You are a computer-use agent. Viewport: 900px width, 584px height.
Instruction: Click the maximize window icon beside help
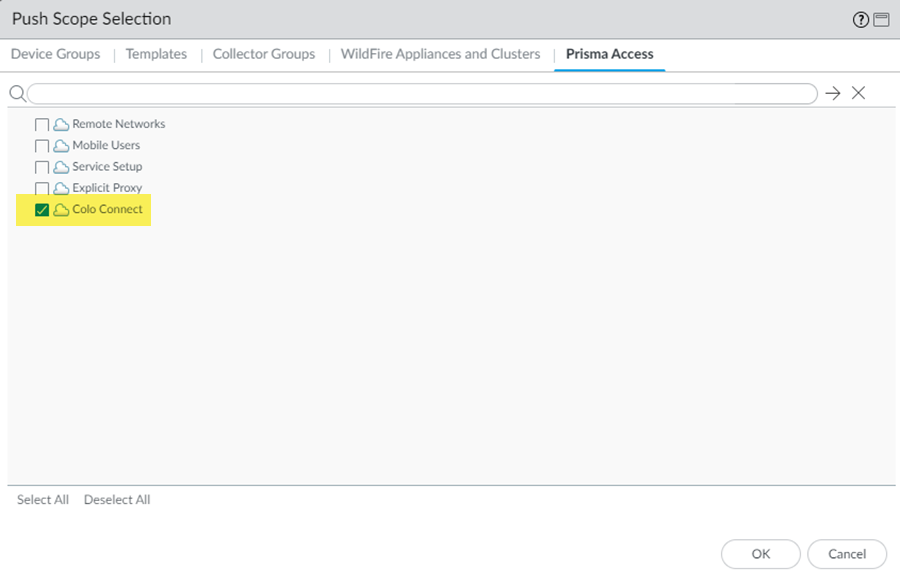click(881, 20)
